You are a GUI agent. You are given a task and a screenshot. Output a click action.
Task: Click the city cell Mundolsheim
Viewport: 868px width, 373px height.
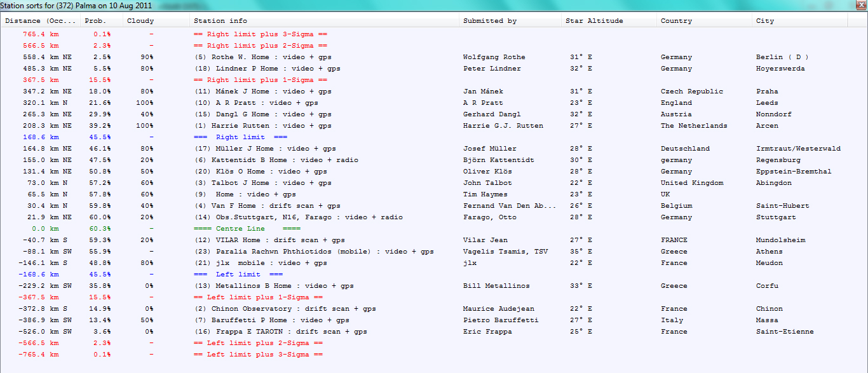point(780,240)
